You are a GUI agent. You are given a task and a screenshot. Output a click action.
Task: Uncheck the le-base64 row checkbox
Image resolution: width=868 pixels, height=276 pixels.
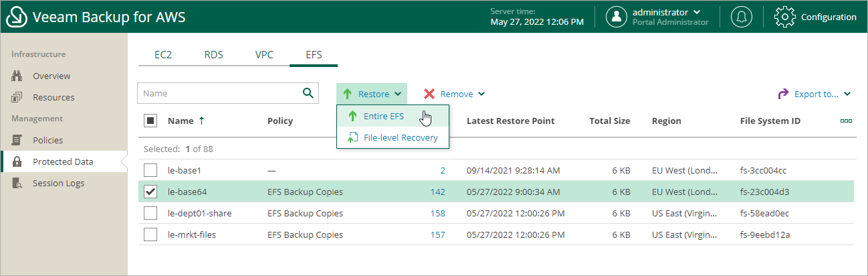click(150, 192)
